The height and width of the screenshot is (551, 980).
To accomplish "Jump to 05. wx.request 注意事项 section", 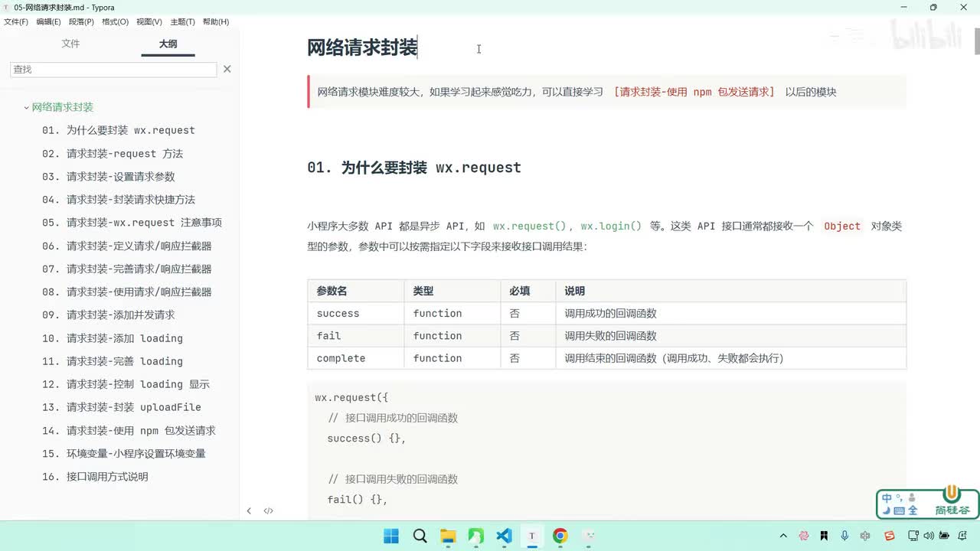I will tap(132, 223).
